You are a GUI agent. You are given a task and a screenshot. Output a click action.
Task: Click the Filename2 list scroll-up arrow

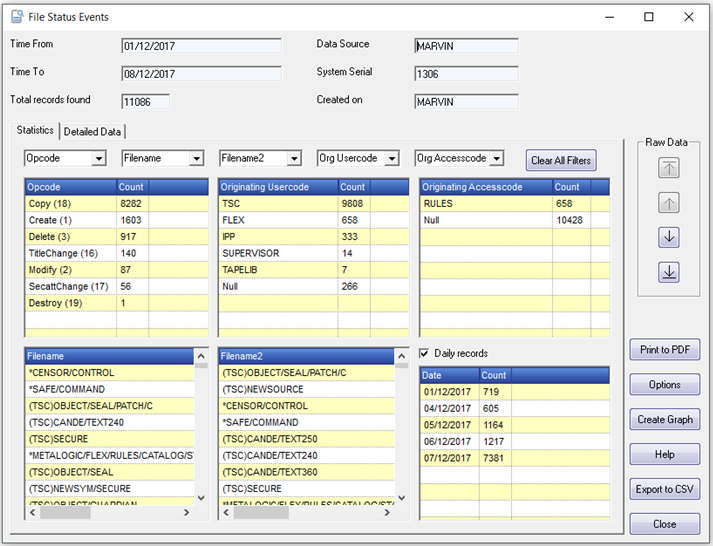click(x=402, y=356)
